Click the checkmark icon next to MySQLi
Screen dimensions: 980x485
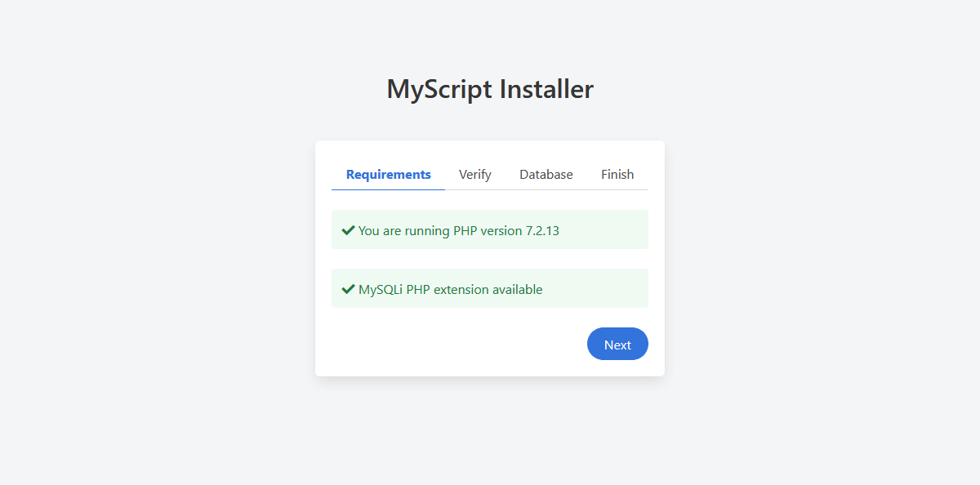(x=348, y=289)
